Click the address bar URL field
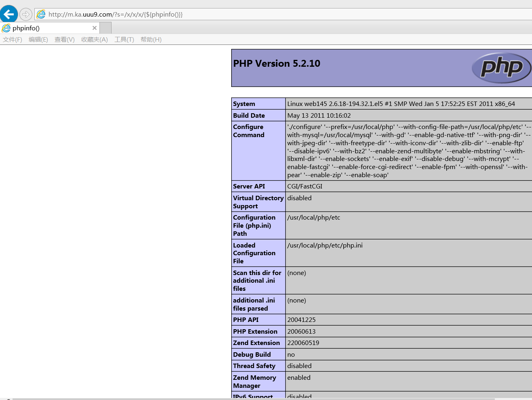The image size is (532, 400). [283, 15]
